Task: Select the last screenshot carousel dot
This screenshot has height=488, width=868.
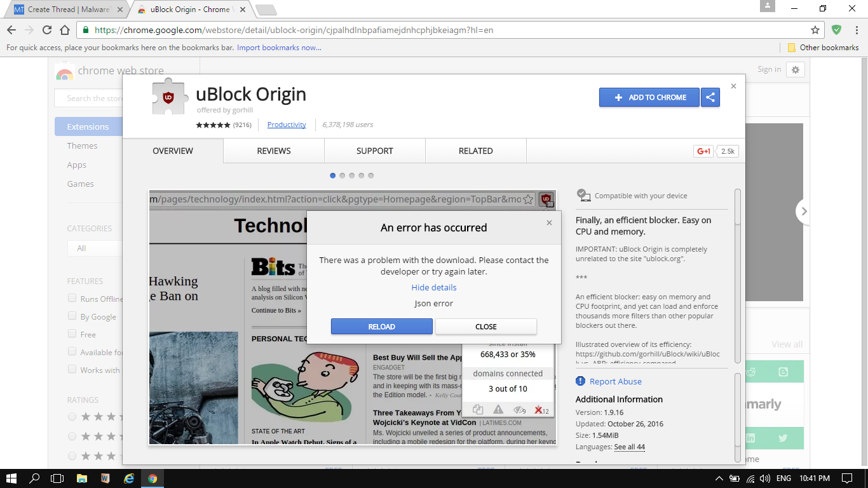Action: point(371,175)
